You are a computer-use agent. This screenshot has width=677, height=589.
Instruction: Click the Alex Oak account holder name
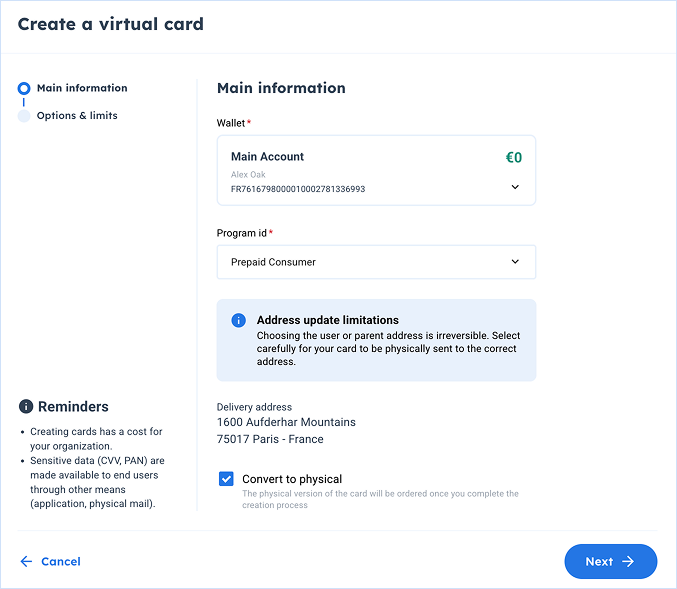coord(248,174)
